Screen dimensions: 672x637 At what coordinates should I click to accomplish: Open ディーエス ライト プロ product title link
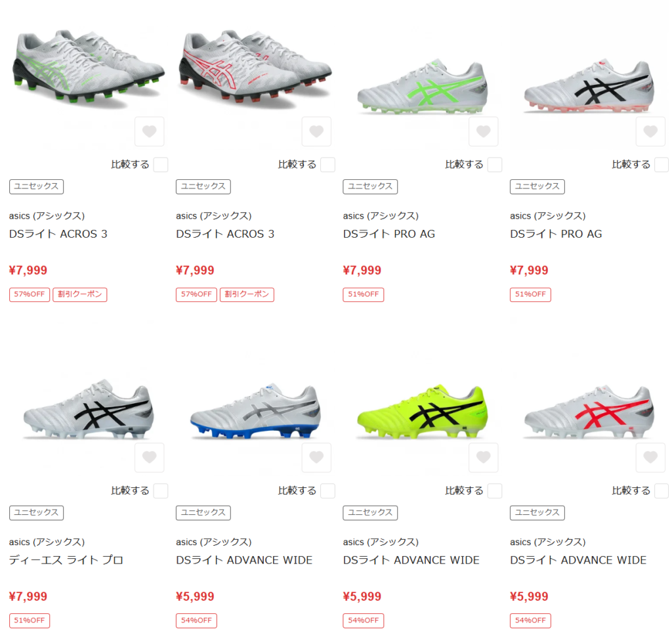click(x=66, y=560)
